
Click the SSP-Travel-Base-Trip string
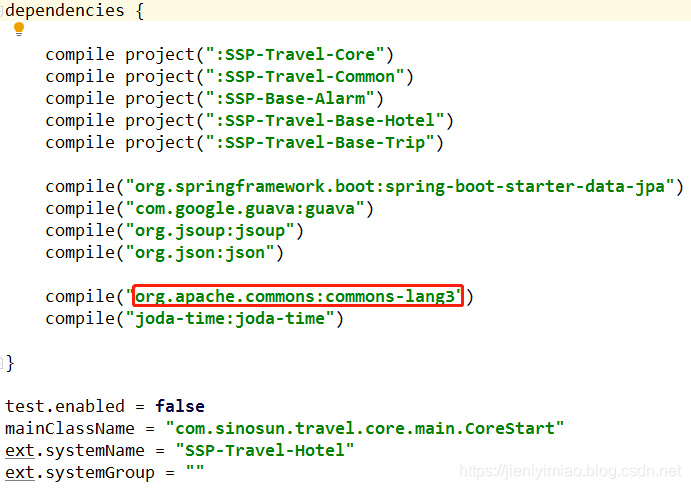(320, 143)
